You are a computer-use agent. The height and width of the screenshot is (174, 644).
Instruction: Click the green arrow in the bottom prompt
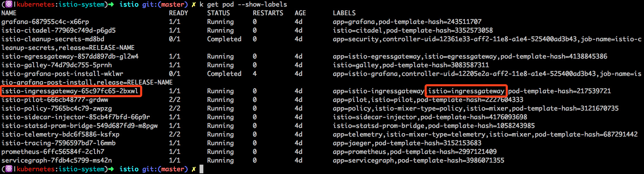click(111, 169)
